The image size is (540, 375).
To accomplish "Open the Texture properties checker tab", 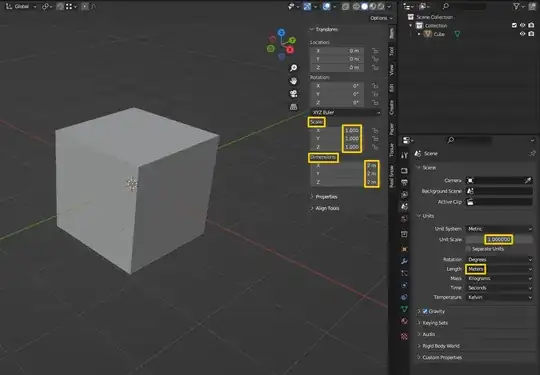I will click(405, 336).
